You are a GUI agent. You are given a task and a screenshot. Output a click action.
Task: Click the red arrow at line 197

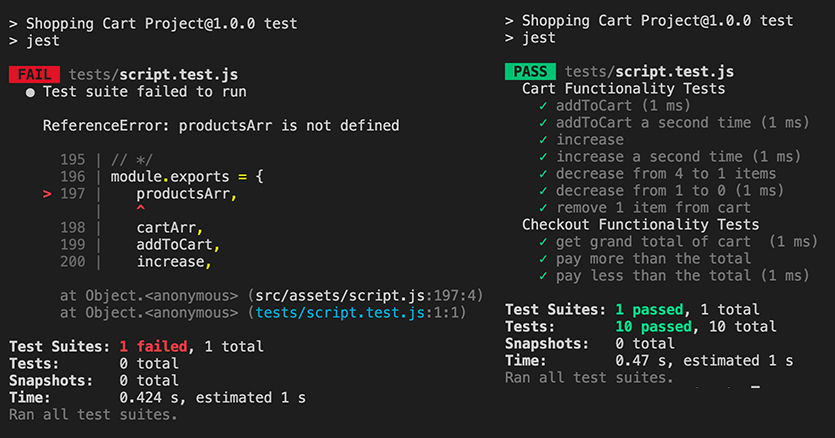pos(47,194)
